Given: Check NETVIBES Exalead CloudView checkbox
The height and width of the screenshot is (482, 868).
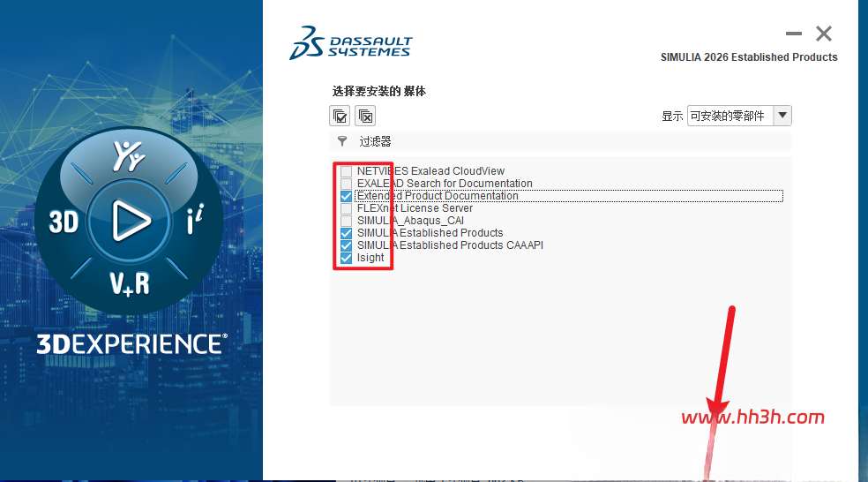Looking at the screenshot, I should click(x=346, y=171).
